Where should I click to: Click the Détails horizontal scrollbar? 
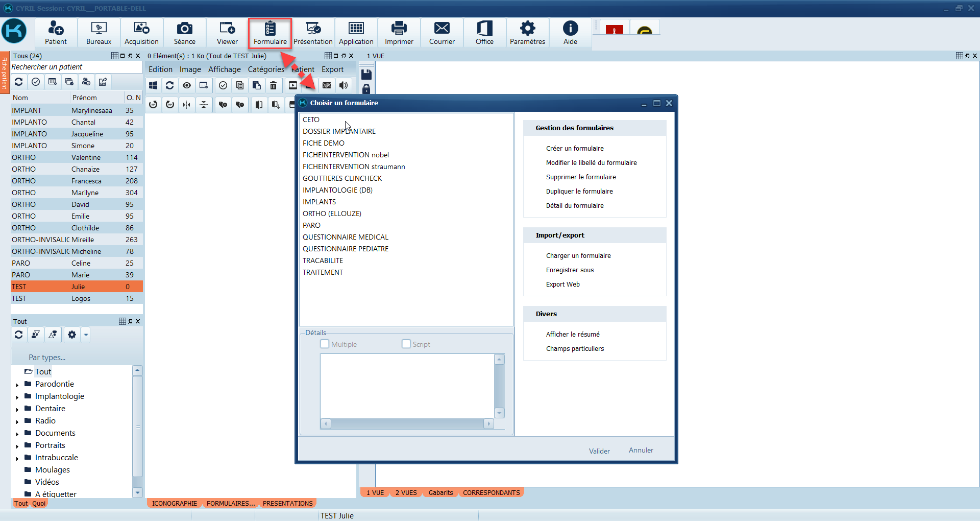[407, 423]
